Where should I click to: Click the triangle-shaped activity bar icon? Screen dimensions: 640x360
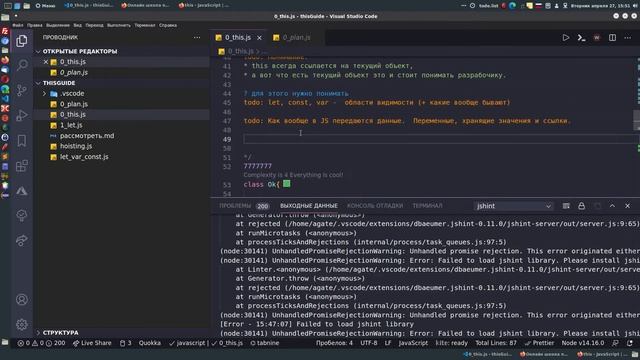[x=22, y=191]
